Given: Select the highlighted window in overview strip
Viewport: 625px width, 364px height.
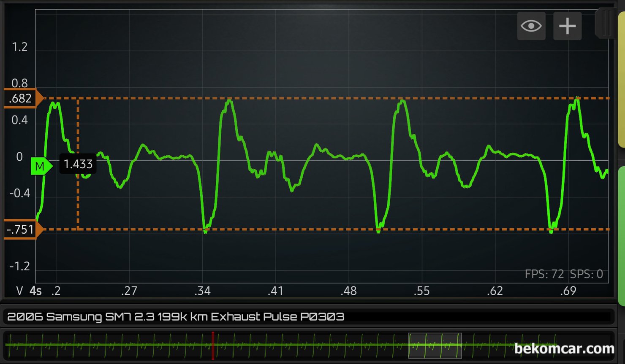Looking at the screenshot, I should 435,345.
